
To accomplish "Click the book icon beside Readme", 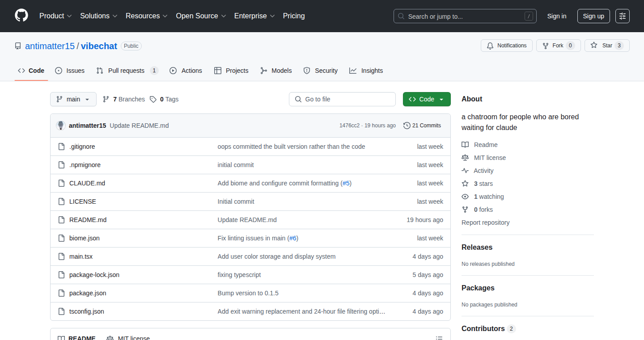I will point(465,145).
